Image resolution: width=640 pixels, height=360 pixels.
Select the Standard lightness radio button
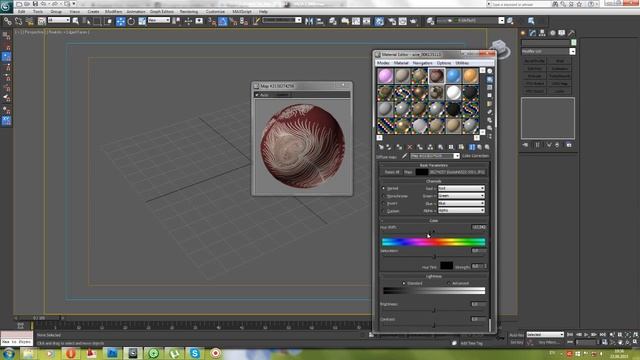pyautogui.click(x=404, y=283)
